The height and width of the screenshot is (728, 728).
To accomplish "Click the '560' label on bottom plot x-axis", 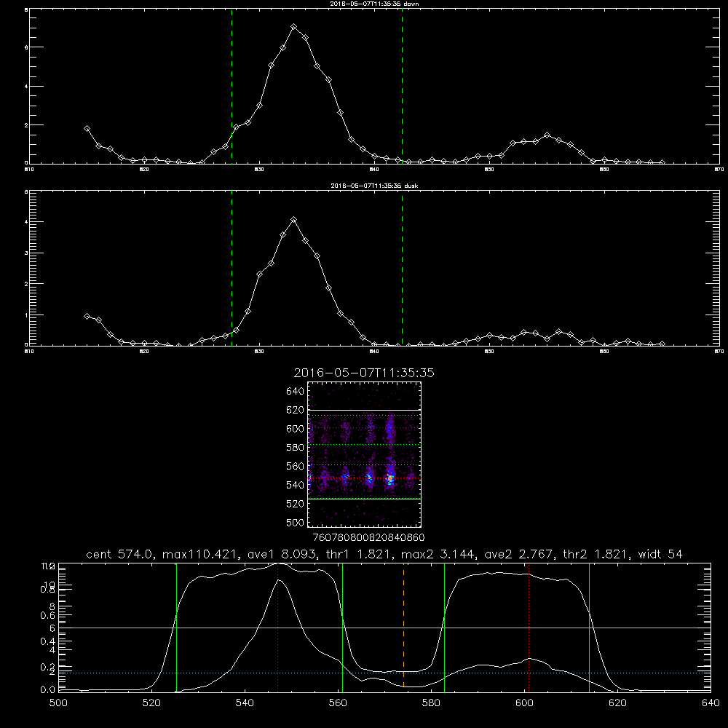I will click(x=338, y=703).
